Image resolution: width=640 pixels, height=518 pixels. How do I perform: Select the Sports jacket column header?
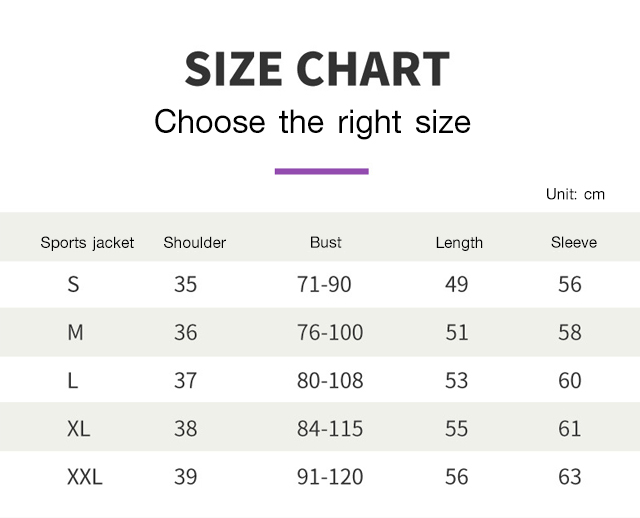click(87, 243)
